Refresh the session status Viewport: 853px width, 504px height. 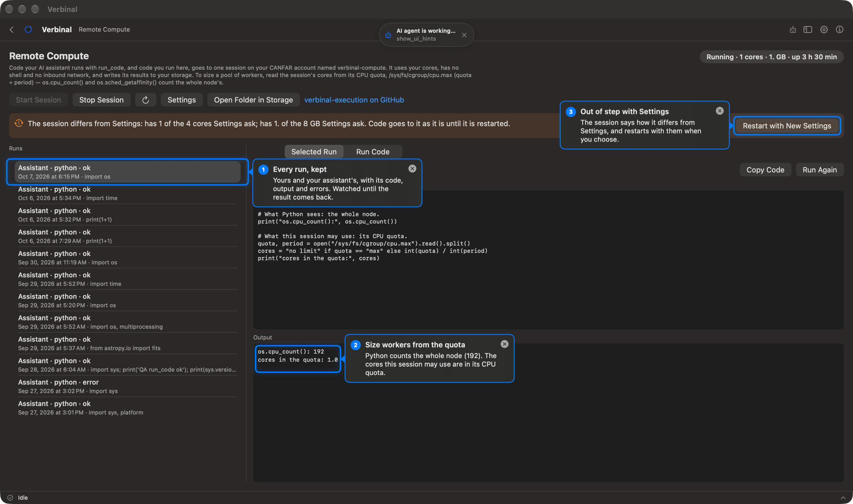coord(145,100)
